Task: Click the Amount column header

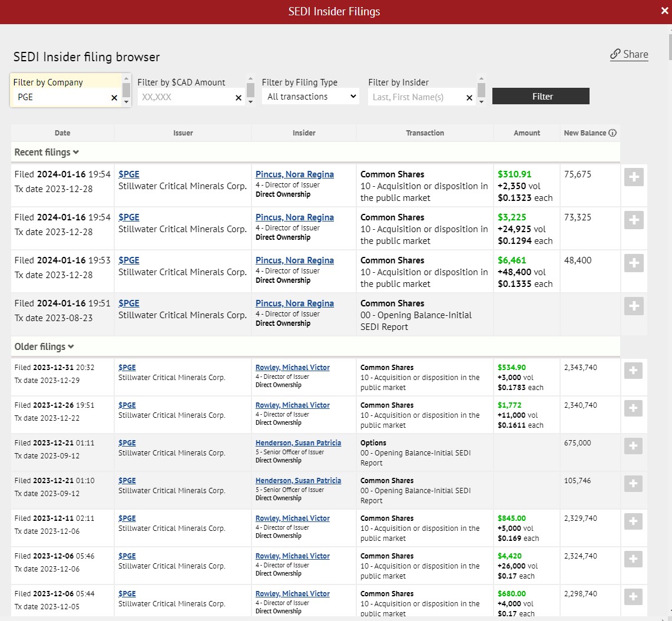Action: coord(527,133)
